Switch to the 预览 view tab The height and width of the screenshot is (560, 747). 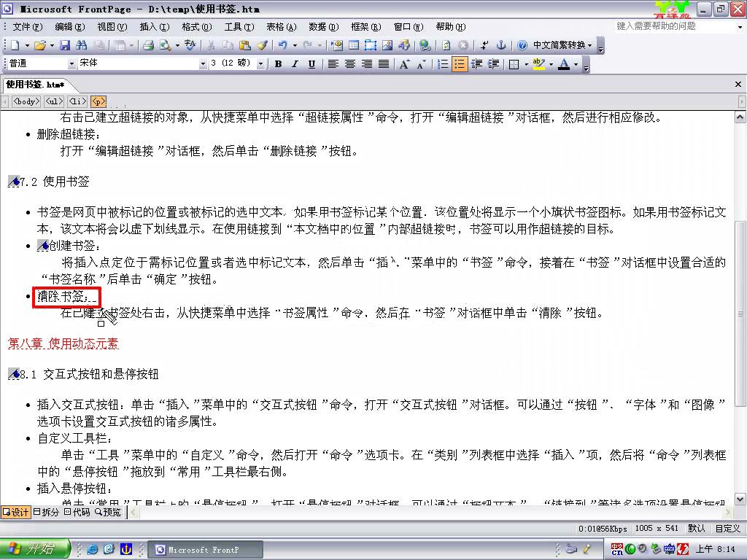click(108, 512)
